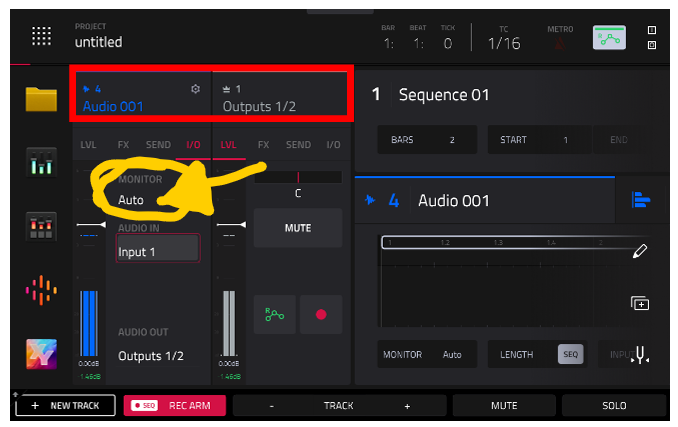Click the MUTE button in the channel strip
Image resolution: width=678 pixels, height=427 pixels.
(298, 228)
